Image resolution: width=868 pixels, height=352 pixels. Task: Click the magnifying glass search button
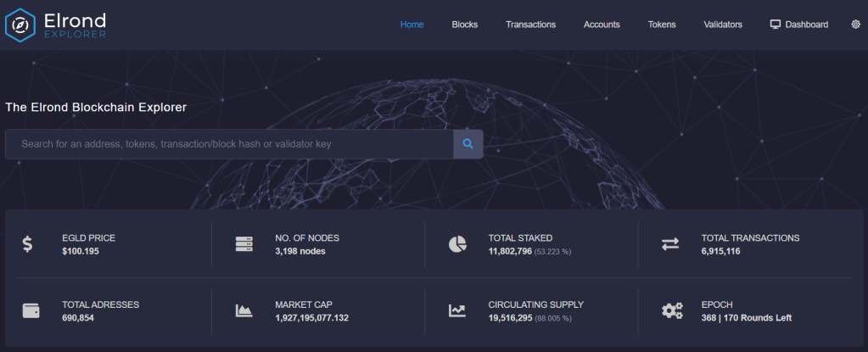pyautogui.click(x=468, y=144)
